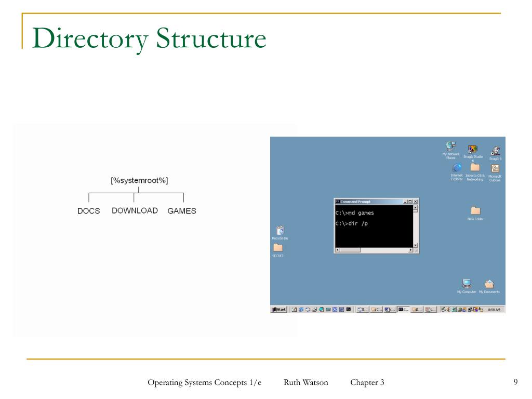The image size is (532, 399).
Task: Click the Command Prompt horizontal scroll thumb
Action: 350,250
